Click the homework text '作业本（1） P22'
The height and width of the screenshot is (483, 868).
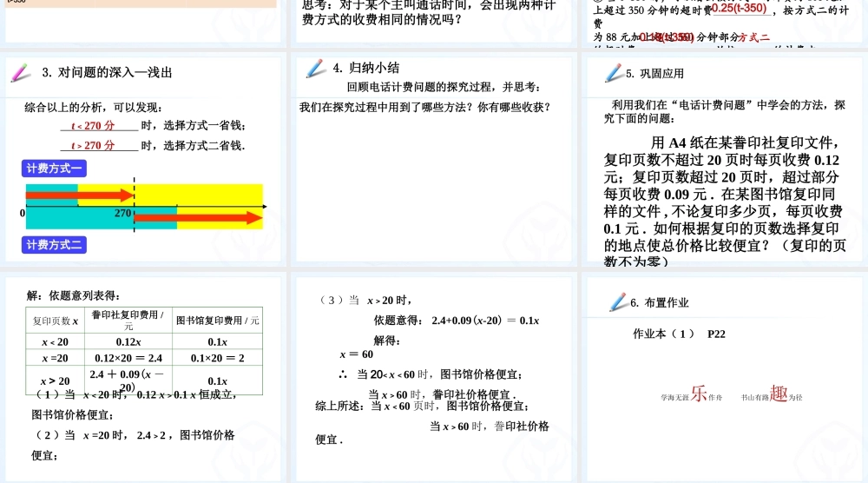tap(679, 334)
